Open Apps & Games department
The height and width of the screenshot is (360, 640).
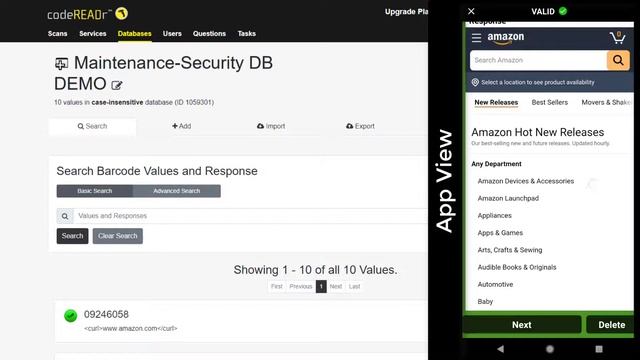click(x=500, y=233)
